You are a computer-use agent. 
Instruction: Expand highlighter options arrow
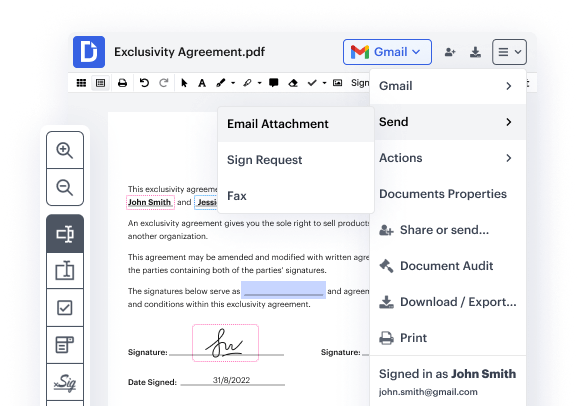(x=259, y=83)
